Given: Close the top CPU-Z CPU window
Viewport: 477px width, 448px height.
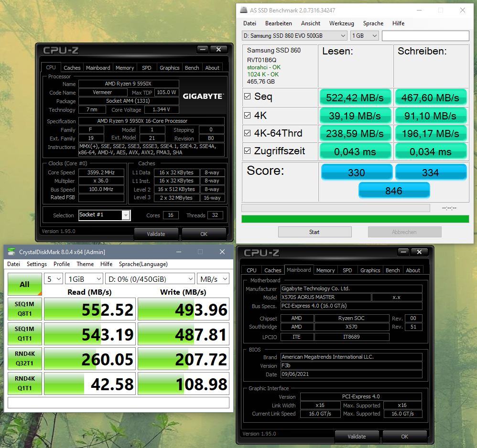Looking at the screenshot, I should pyautogui.click(x=218, y=49).
